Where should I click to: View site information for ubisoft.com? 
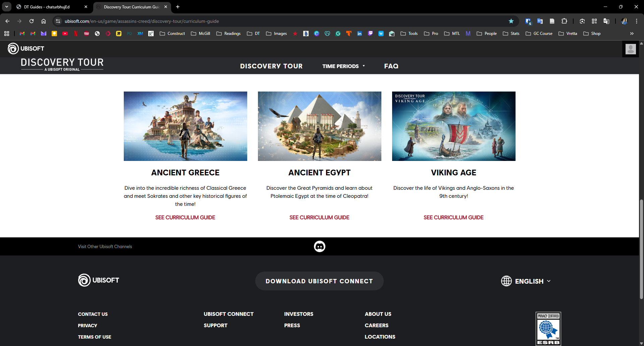pos(58,21)
